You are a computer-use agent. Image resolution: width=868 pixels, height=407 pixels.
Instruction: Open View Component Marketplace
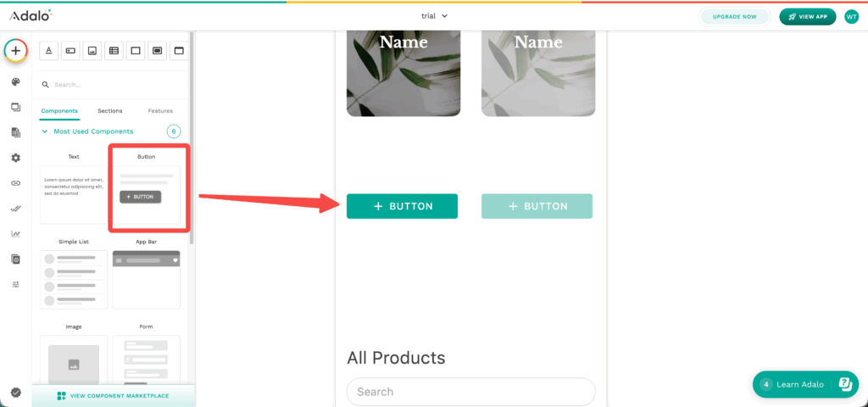coord(114,396)
